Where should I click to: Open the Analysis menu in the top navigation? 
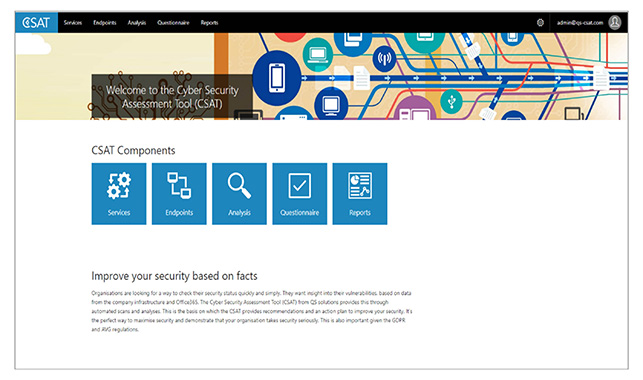[x=137, y=23]
